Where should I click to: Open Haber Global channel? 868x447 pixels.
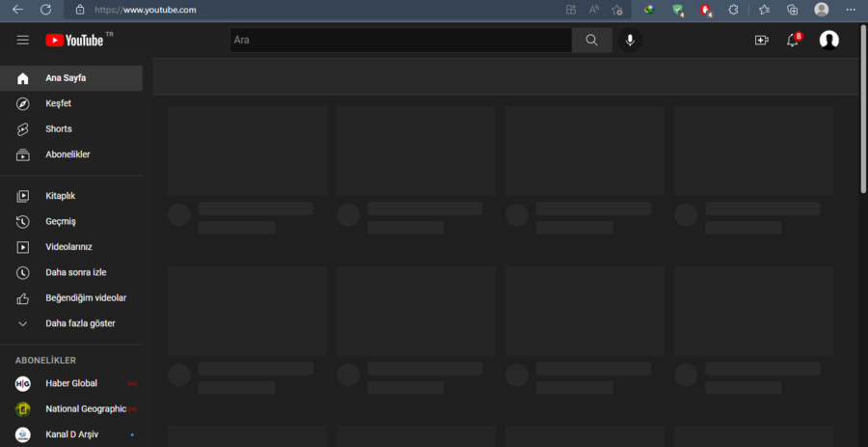coord(70,383)
